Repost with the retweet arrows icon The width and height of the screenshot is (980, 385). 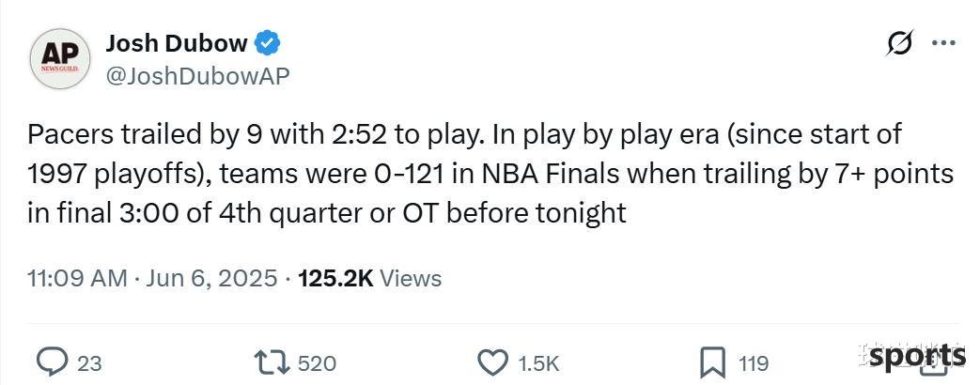tap(272, 362)
